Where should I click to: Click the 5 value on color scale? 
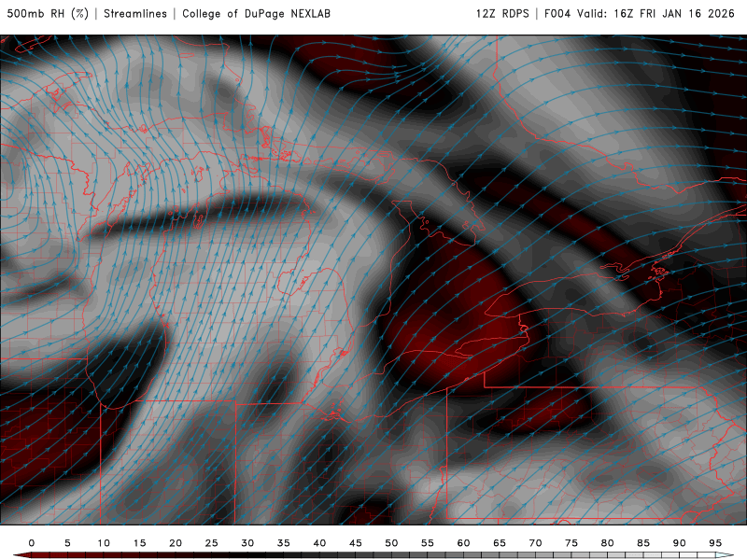pyautogui.click(x=67, y=543)
